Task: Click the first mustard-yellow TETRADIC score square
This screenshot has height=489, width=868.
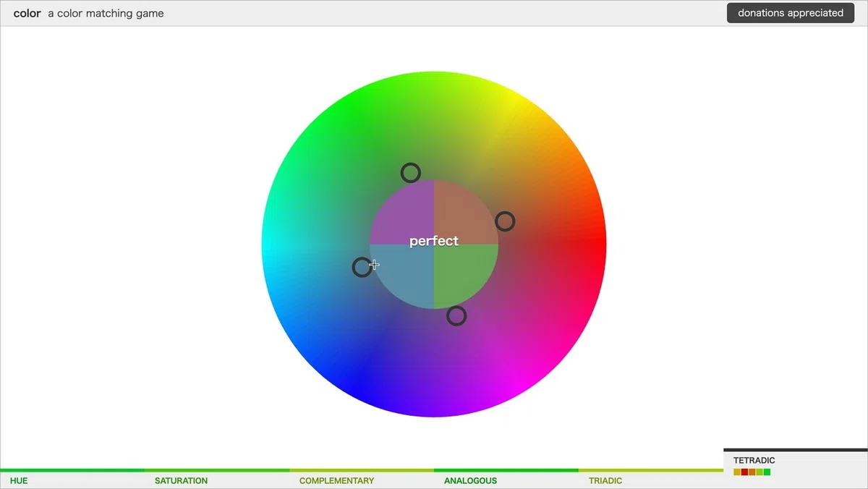Action: (x=737, y=472)
